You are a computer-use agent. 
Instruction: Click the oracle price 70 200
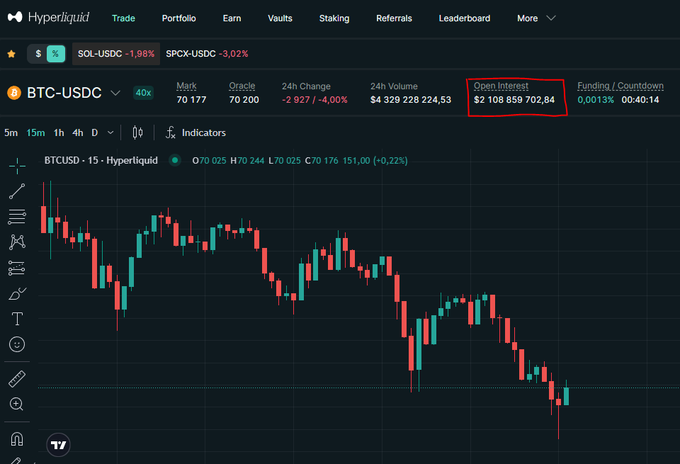(244, 100)
